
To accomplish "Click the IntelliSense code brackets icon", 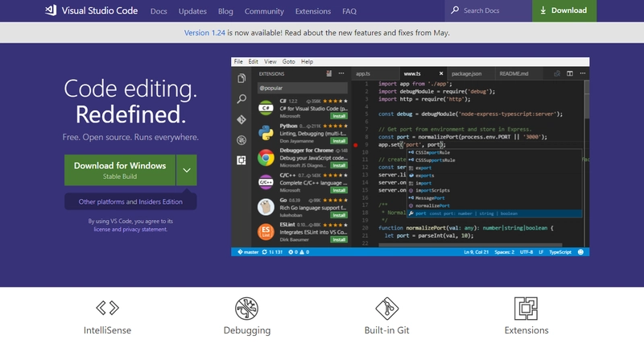I will coord(107,307).
